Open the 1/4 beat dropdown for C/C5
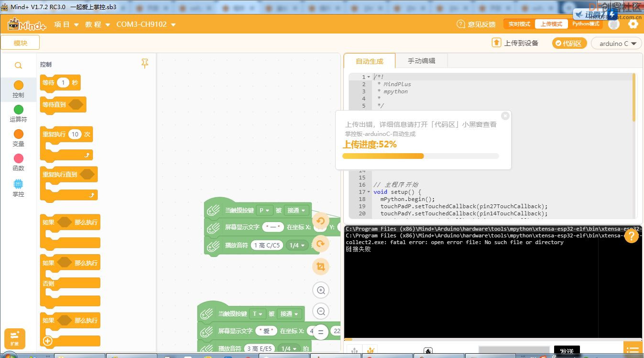 pos(297,245)
